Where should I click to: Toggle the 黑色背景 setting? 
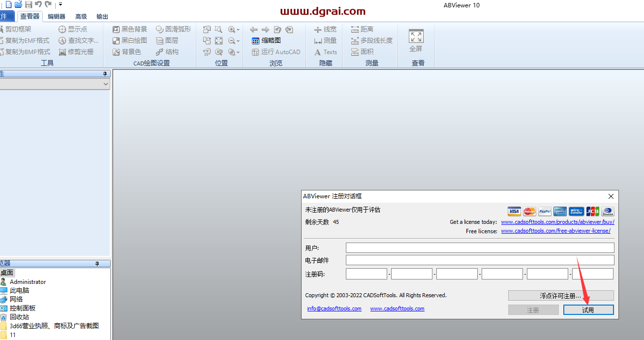[x=130, y=29]
